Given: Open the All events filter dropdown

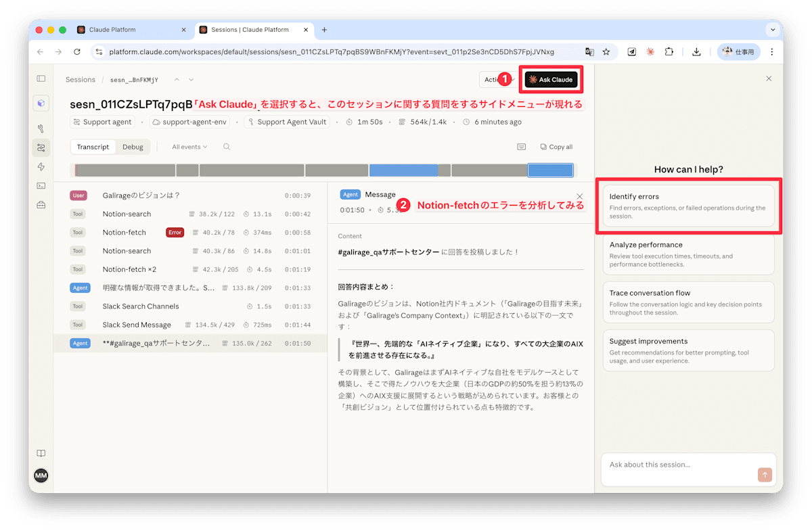Looking at the screenshot, I should click(x=189, y=147).
